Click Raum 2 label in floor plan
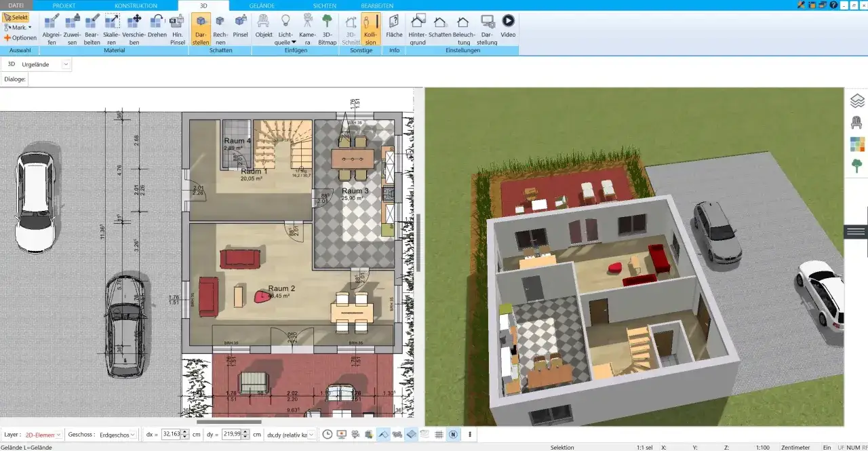The image size is (868, 451). 281,288
